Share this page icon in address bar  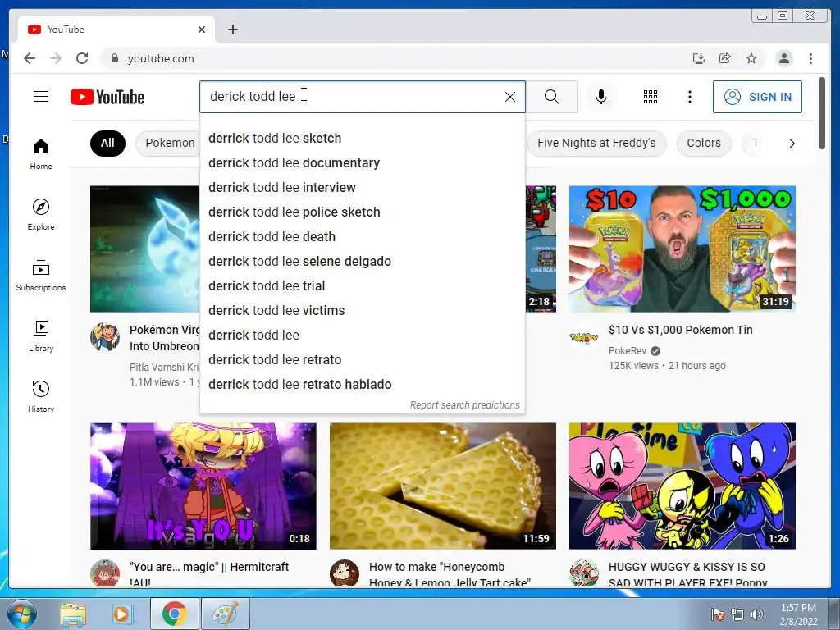pos(725,58)
